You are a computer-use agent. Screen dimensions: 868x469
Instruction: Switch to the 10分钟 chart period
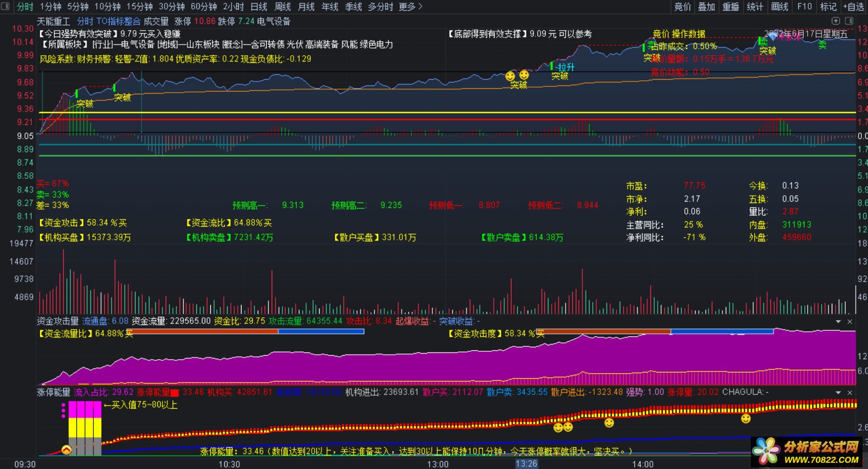(108, 7)
